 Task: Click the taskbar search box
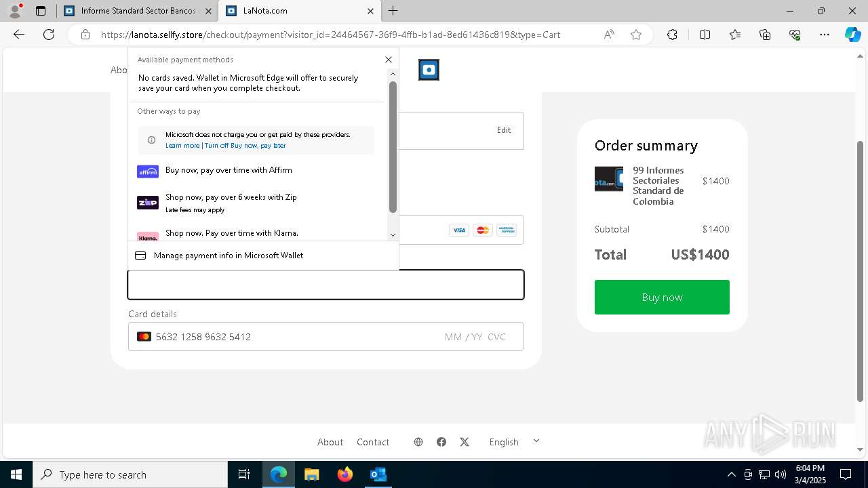[x=130, y=474]
